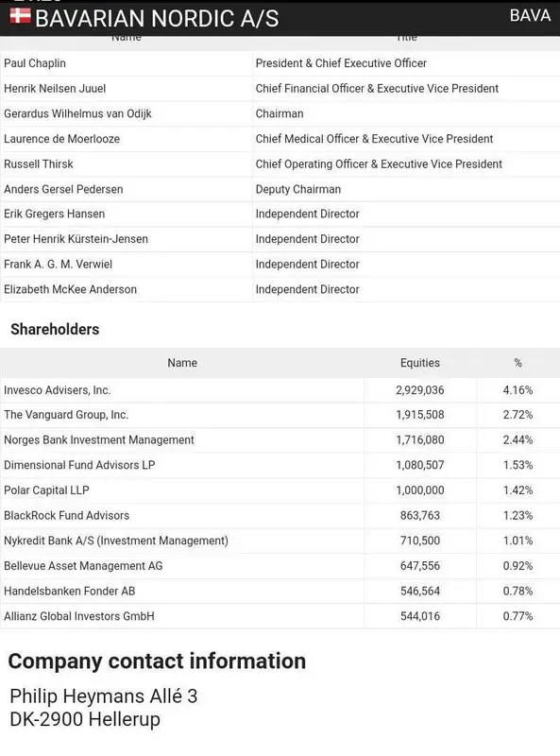Click Laurence de Moerlooze name
The height and width of the screenshot is (756, 560).
pyautogui.click(x=61, y=139)
